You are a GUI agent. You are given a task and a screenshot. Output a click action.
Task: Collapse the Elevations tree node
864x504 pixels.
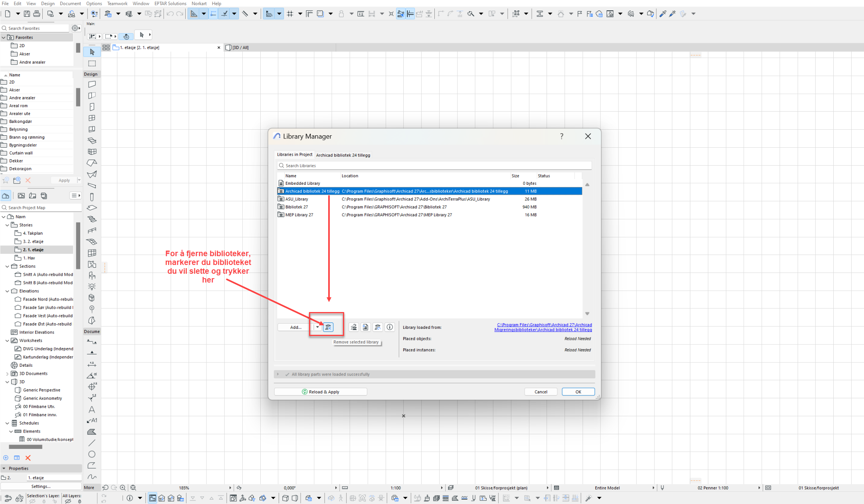[x=7, y=291]
